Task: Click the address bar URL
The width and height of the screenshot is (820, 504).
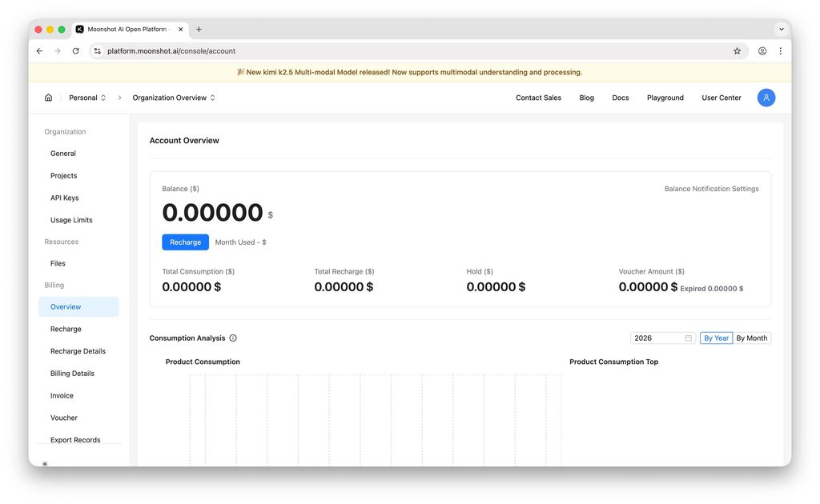Action: pos(171,51)
